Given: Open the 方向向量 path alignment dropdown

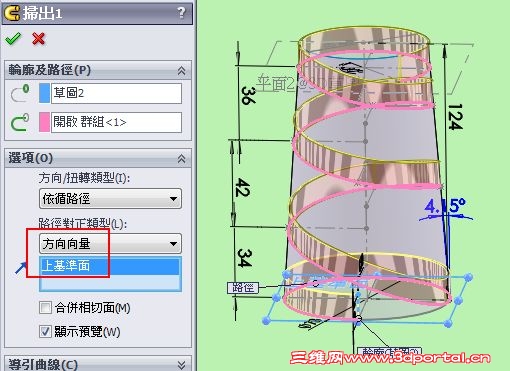Looking at the screenshot, I should click(x=110, y=244).
